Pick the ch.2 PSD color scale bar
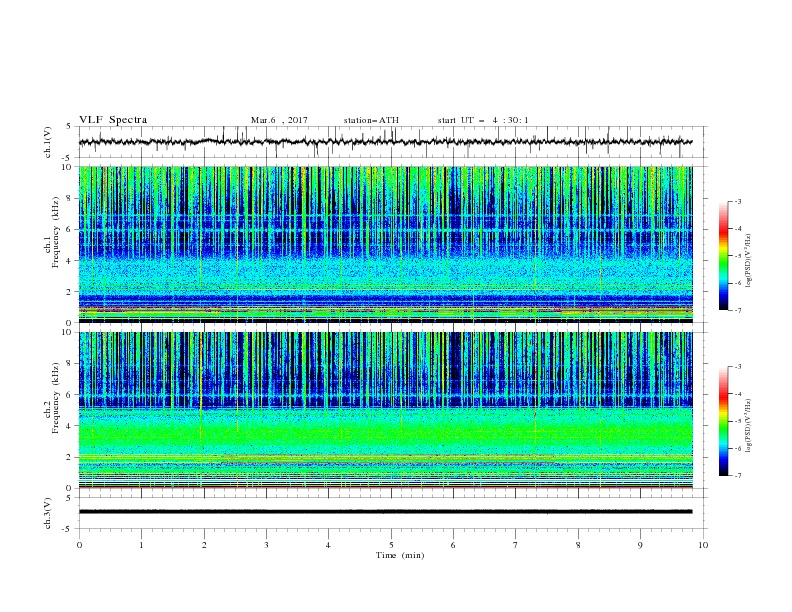The image size is (792, 612). [x=723, y=421]
